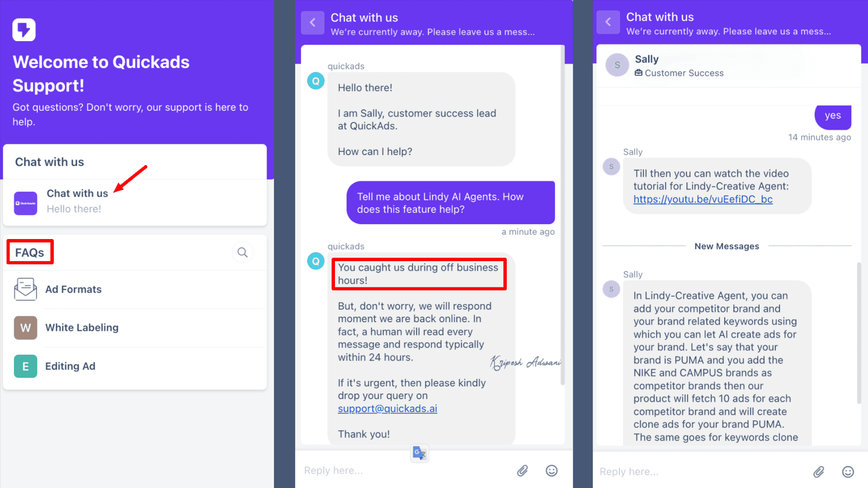Open the FAQs search magnifier
This screenshot has height=488, width=868.
pyautogui.click(x=243, y=252)
